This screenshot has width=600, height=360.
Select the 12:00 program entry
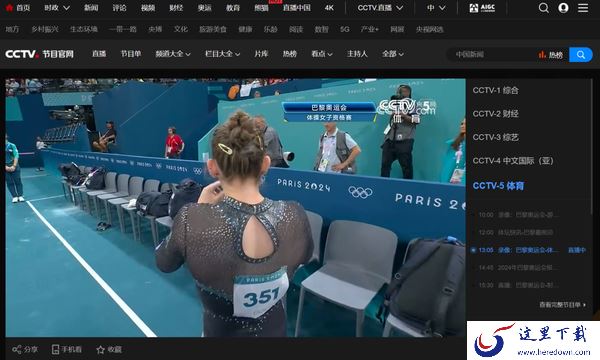(516, 233)
